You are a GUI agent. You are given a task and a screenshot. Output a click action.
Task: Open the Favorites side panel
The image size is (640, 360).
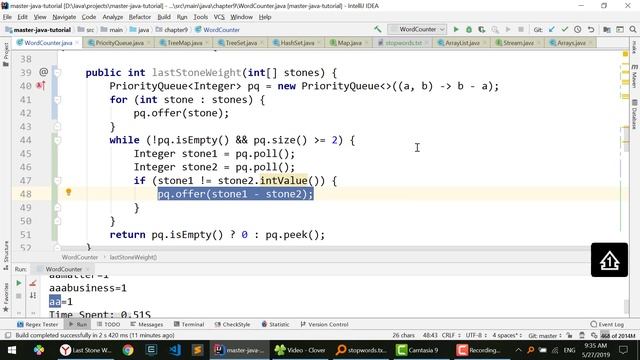pos(6,298)
